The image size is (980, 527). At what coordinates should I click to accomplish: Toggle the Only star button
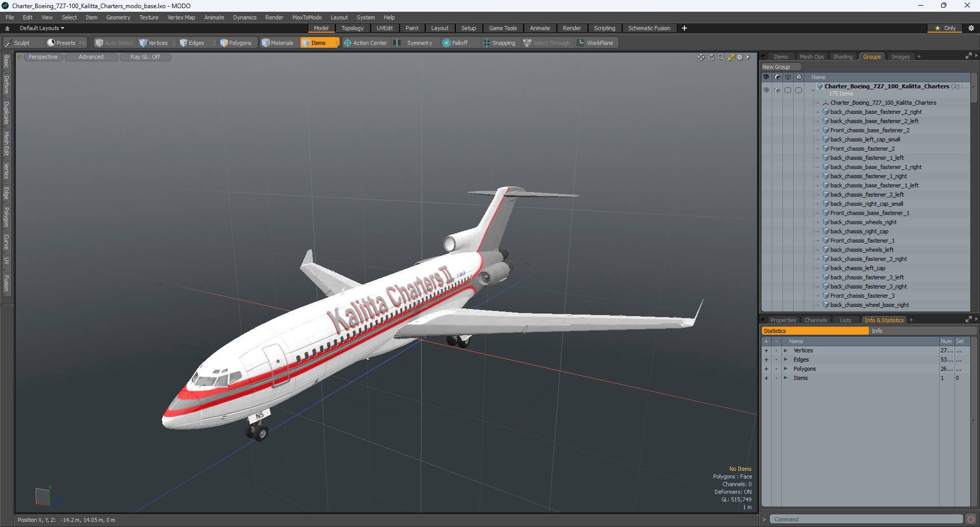[x=945, y=28]
